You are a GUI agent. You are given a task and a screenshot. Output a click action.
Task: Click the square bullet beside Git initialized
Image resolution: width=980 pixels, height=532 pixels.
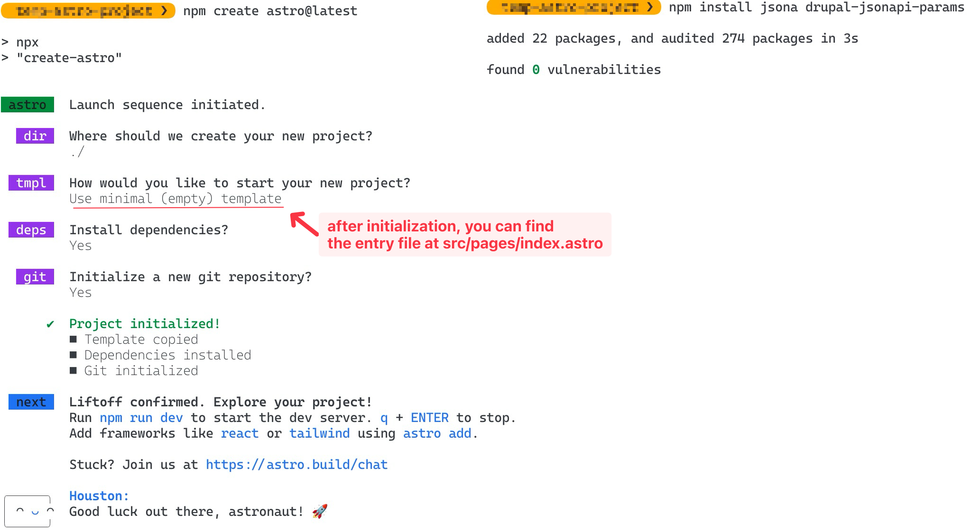(73, 371)
